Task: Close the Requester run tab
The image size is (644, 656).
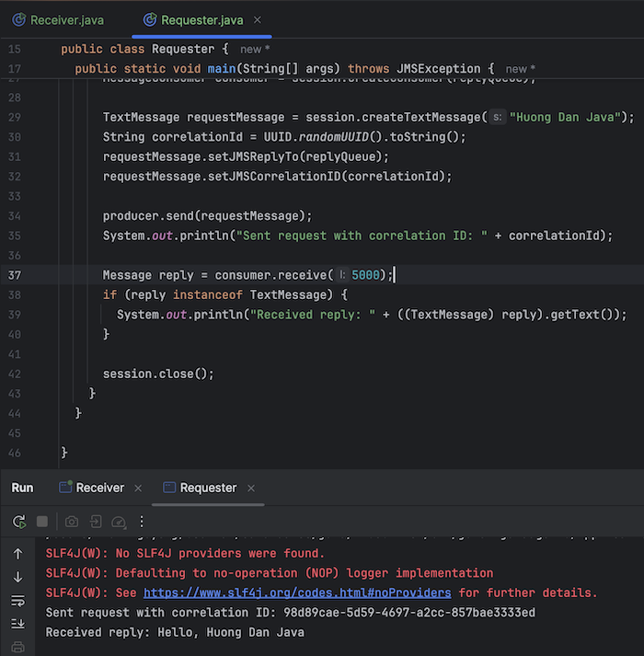Action: coord(251,489)
